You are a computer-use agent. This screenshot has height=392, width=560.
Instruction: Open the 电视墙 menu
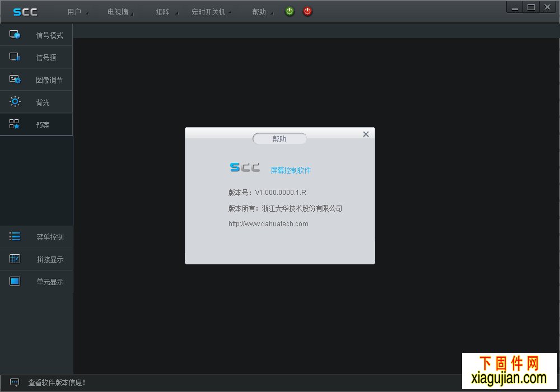point(118,12)
